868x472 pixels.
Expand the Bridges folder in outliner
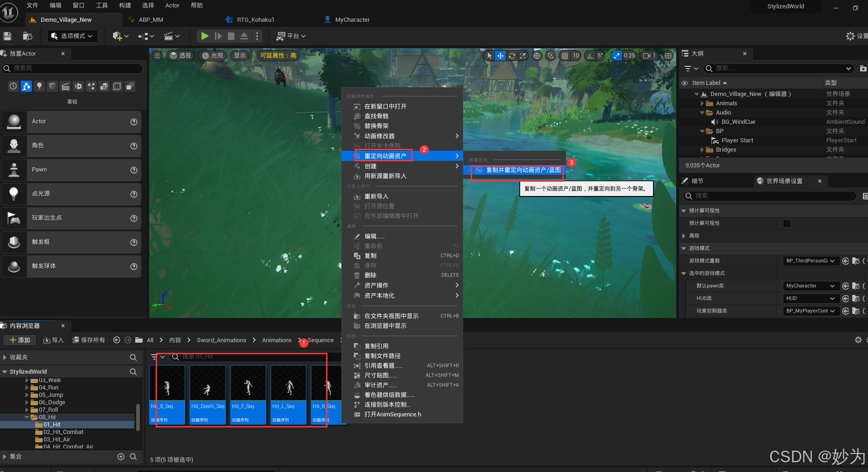702,150
